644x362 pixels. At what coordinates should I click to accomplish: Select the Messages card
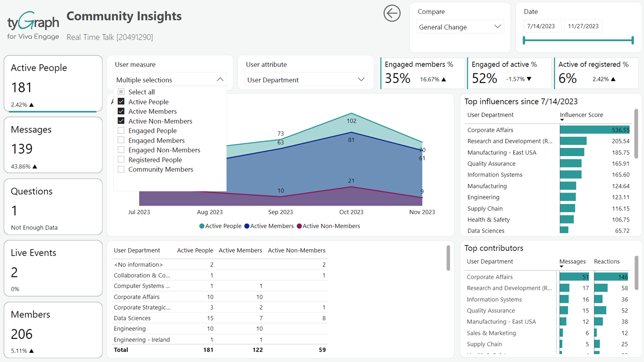click(x=53, y=145)
